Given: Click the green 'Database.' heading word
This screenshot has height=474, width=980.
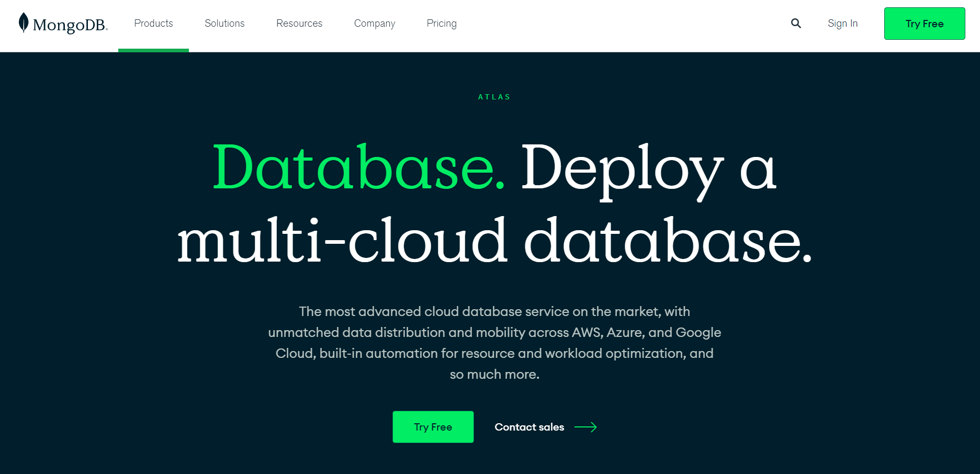Looking at the screenshot, I should [359, 167].
